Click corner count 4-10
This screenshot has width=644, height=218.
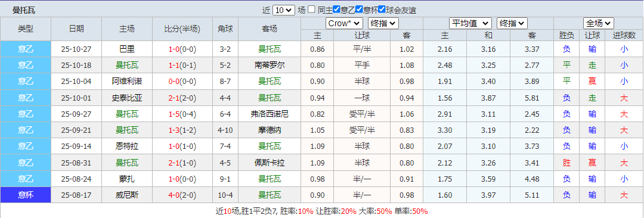click(x=225, y=130)
